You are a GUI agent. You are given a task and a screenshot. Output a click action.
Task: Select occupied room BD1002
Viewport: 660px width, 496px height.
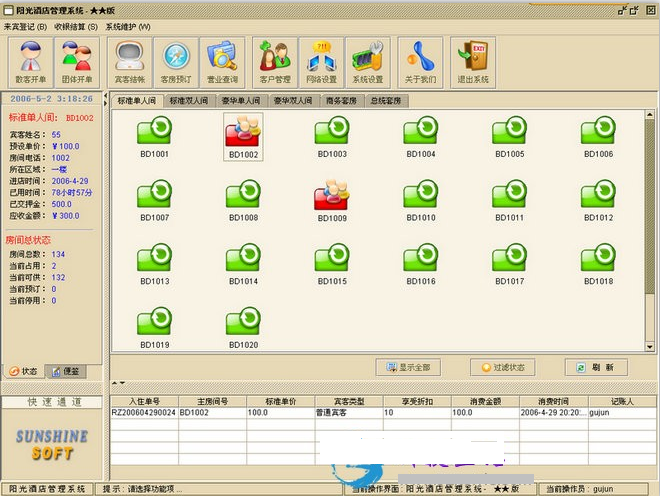[243, 137]
